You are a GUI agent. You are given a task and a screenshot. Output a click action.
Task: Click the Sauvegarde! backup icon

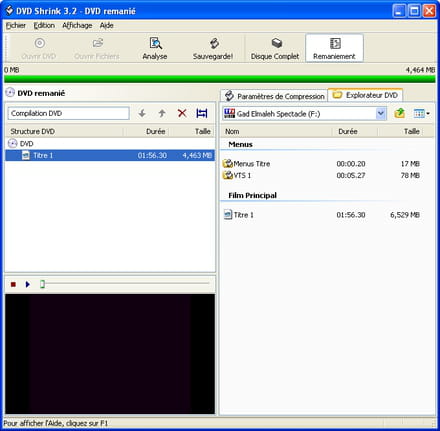coord(214,43)
